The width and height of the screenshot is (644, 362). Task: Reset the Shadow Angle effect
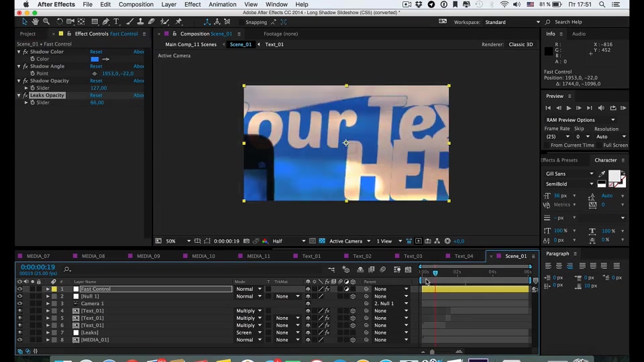coord(96,66)
